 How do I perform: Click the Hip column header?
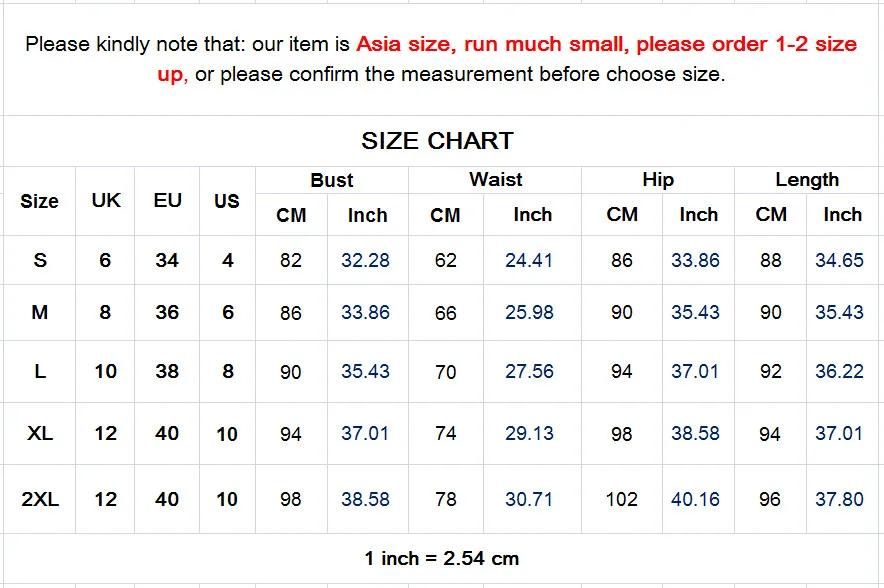tap(658, 180)
